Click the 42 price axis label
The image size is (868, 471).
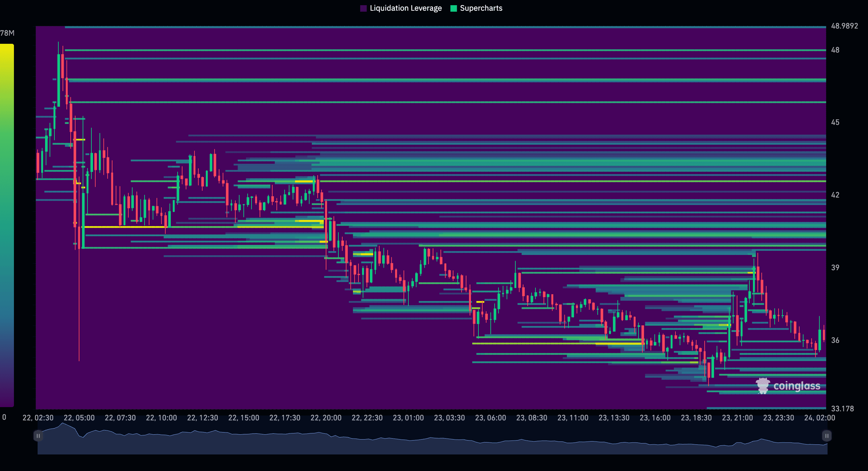pos(835,195)
